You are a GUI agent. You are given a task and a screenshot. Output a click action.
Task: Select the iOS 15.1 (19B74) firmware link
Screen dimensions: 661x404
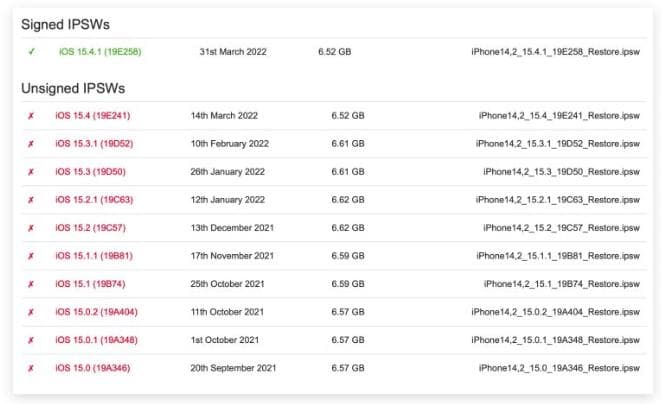coord(90,284)
